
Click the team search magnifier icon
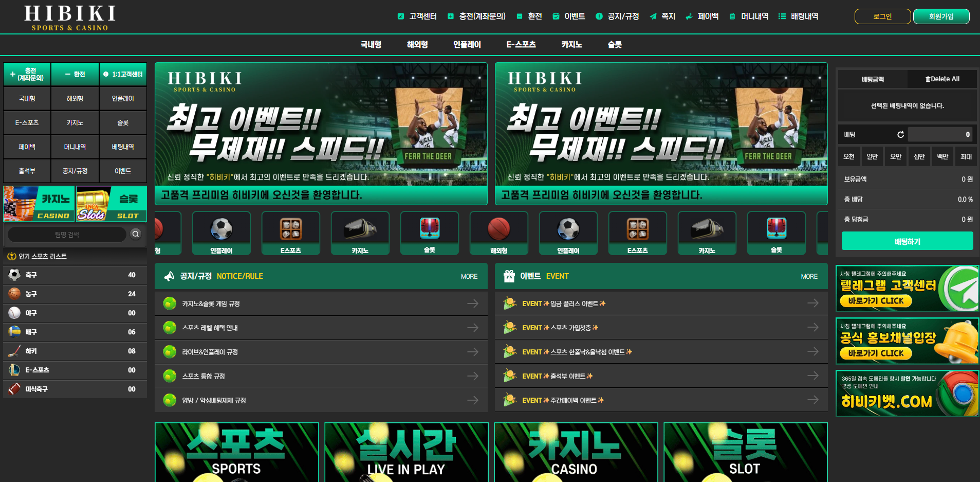(x=136, y=234)
